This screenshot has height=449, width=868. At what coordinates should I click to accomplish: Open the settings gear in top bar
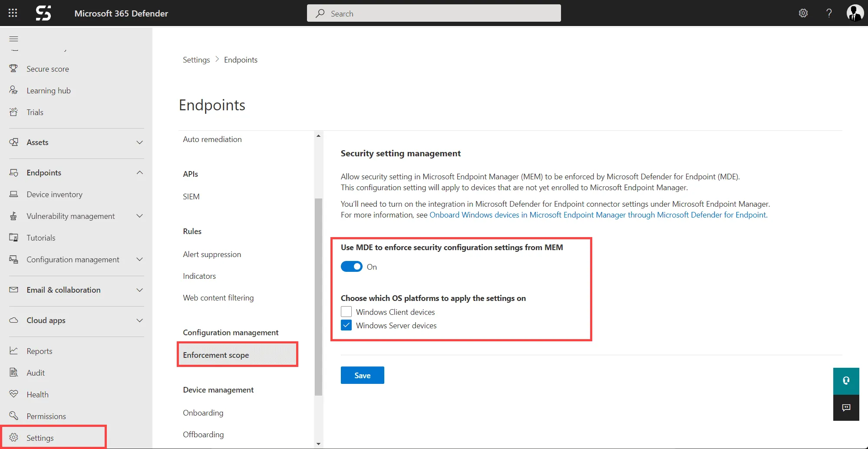(803, 13)
